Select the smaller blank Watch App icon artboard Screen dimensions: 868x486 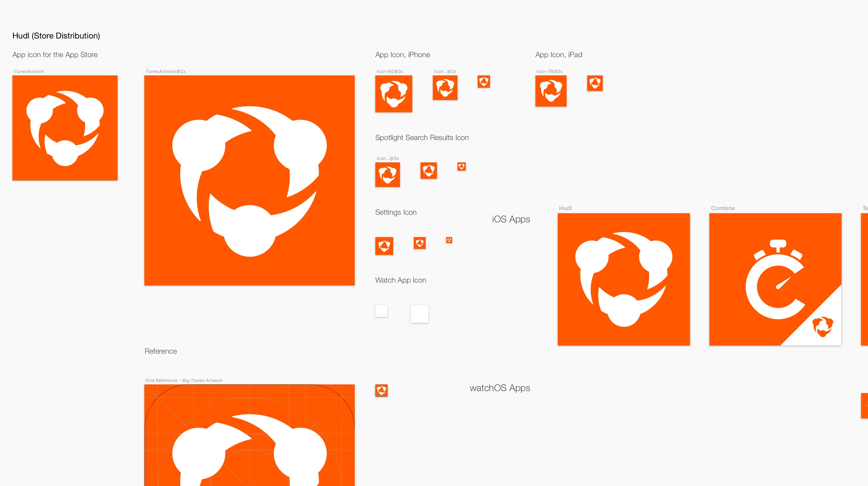click(381, 311)
